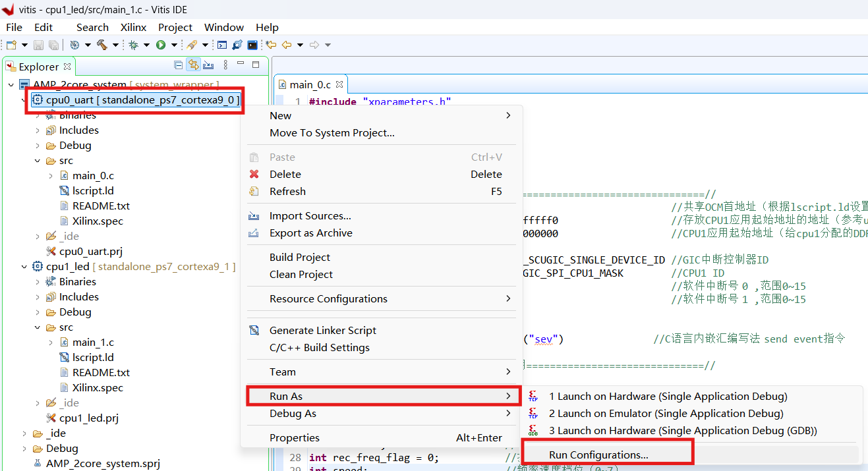The height and width of the screenshot is (471, 868).
Task: Choose Properties in the context menu
Action: point(382,438)
